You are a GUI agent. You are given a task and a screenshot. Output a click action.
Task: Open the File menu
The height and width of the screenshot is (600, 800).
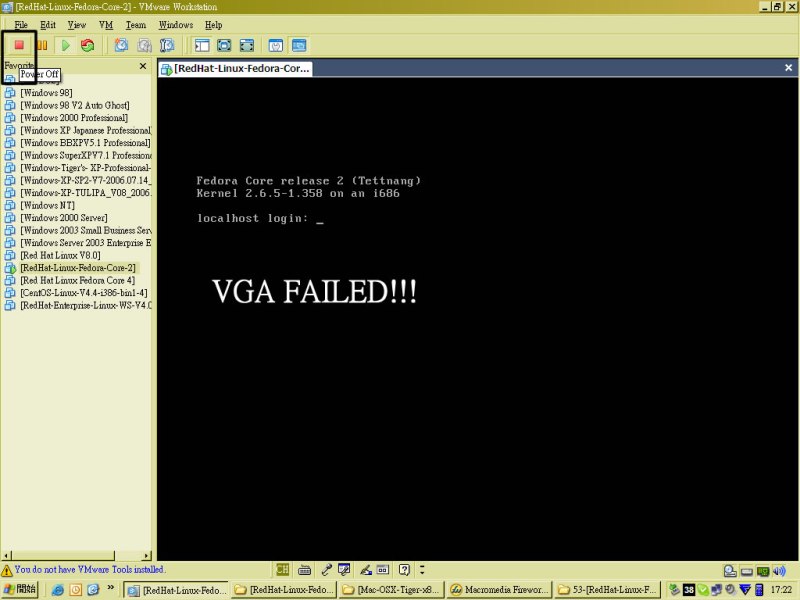21,25
